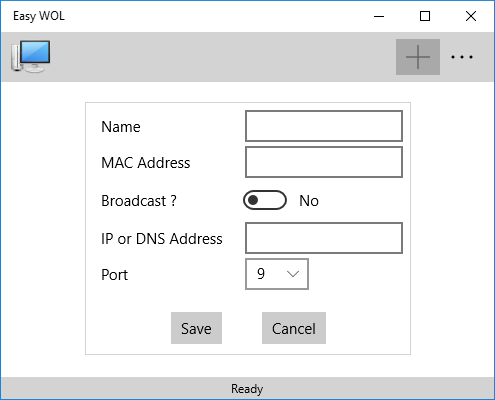Minimize the Easy WOL window

pyautogui.click(x=379, y=16)
